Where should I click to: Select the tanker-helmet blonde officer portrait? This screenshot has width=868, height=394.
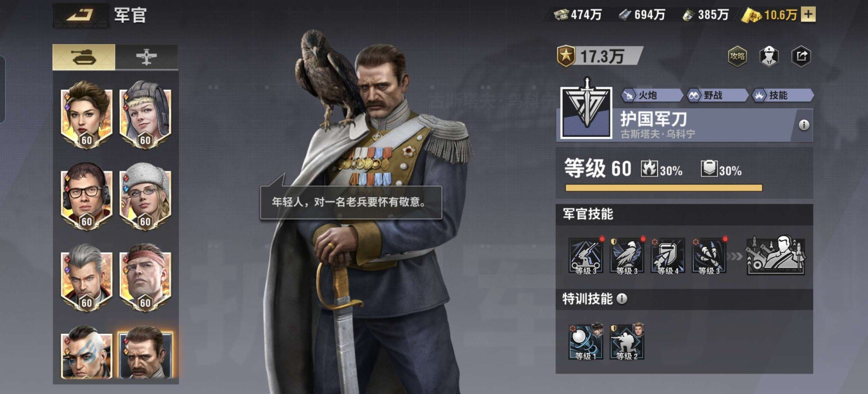tap(145, 115)
